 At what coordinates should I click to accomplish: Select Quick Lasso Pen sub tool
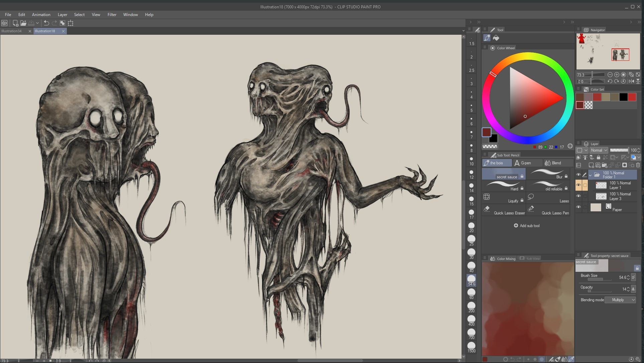548,210
